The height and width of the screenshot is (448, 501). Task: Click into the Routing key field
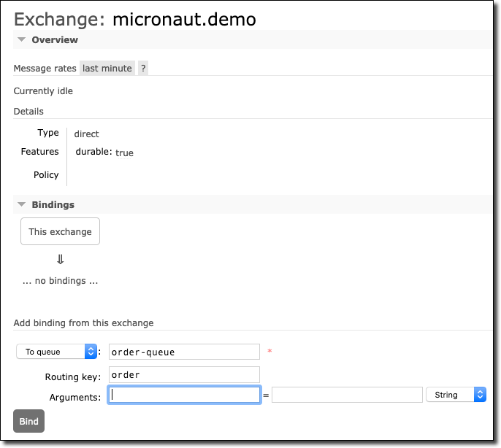(x=184, y=375)
